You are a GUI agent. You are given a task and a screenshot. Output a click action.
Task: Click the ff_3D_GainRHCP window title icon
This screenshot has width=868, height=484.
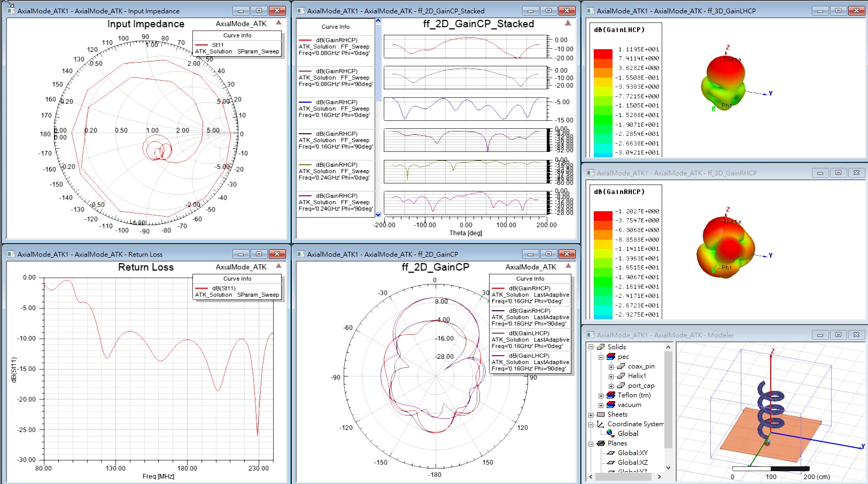click(x=590, y=173)
